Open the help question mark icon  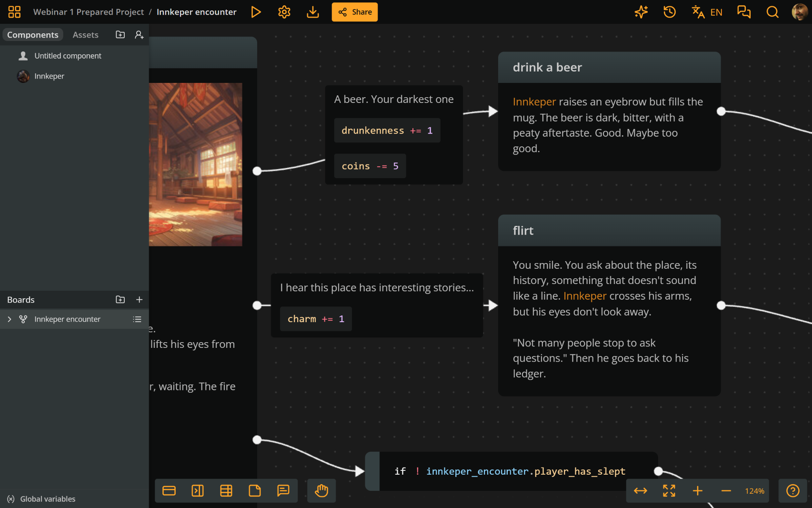coord(793,491)
